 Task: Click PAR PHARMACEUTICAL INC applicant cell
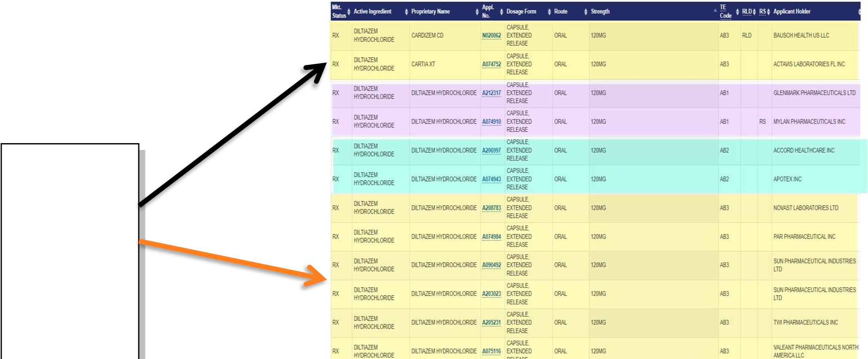click(x=804, y=237)
